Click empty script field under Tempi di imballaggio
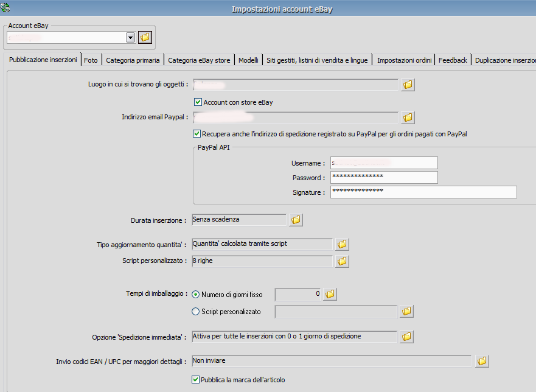The height and width of the screenshot is (392, 536). coord(336,311)
